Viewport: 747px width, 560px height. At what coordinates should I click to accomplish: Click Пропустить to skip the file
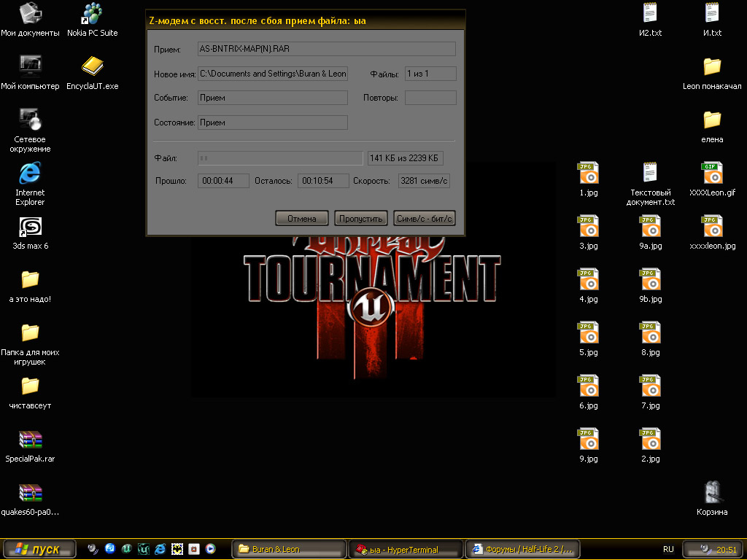pyautogui.click(x=361, y=219)
